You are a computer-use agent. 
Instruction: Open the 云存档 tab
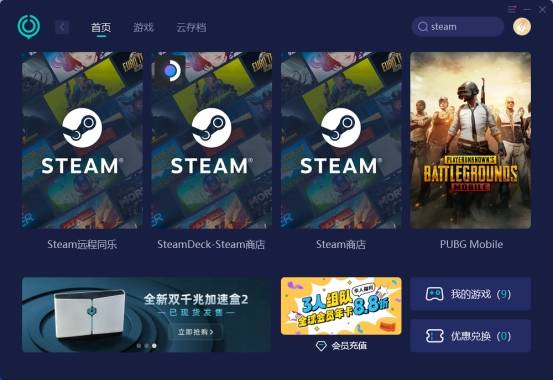pos(191,27)
